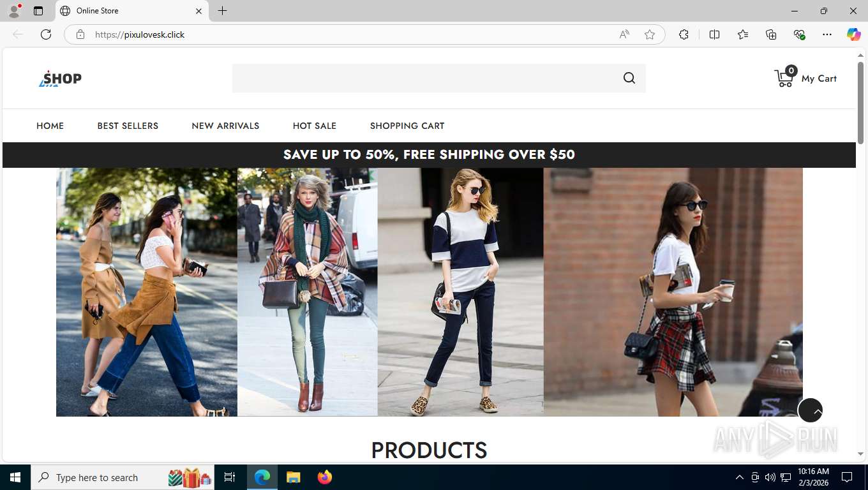Click banner photo of woman in plaid poncho
This screenshot has width=868, height=490.
[x=308, y=292]
